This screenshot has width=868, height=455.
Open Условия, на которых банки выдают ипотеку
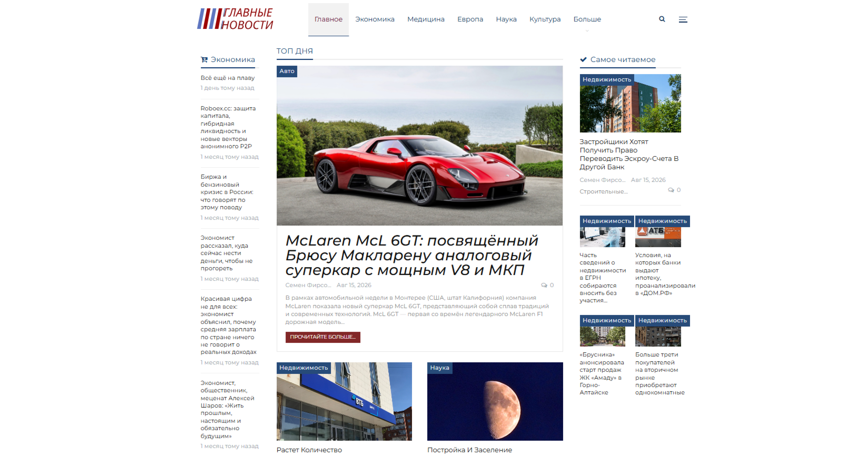tap(665, 274)
